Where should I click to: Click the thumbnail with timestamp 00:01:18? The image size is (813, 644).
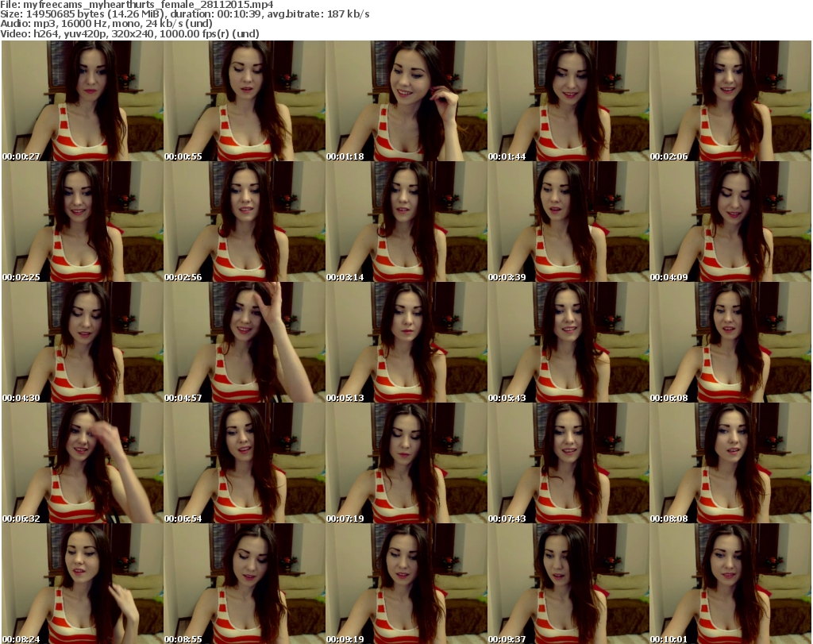[x=406, y=101]
